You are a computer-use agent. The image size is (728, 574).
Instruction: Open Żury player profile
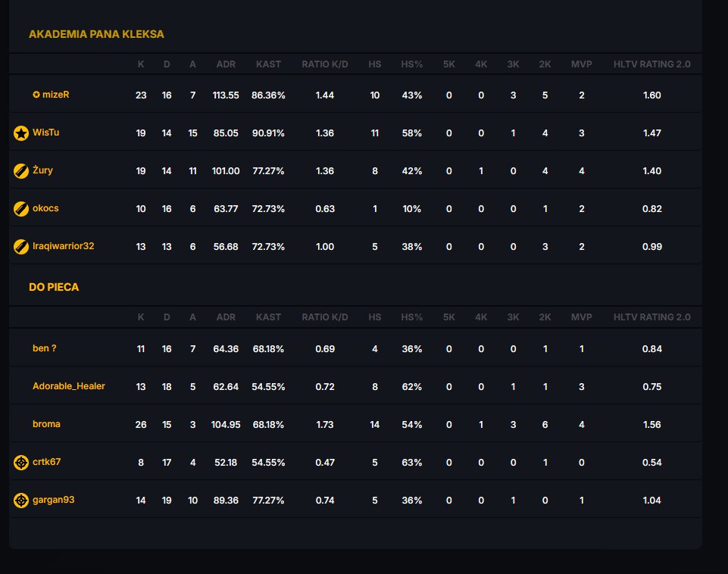coord(42,170)
